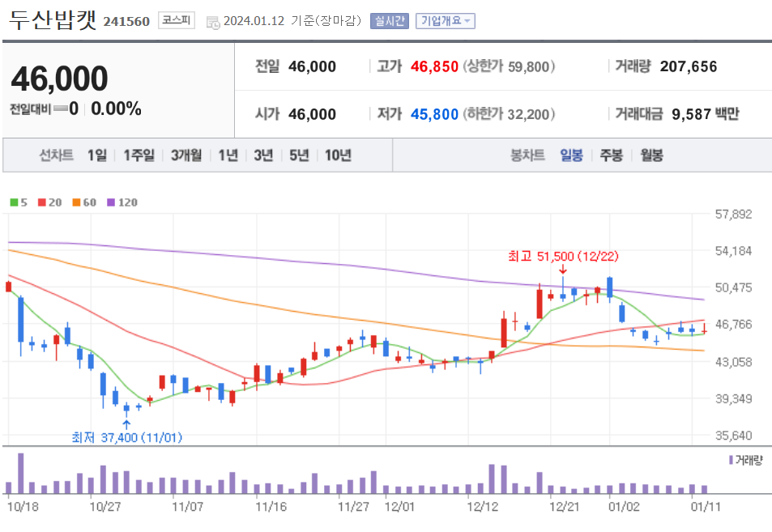Click the red 20-day moving average swatch
The image size is (772, 532).
(x=42, y=202)
